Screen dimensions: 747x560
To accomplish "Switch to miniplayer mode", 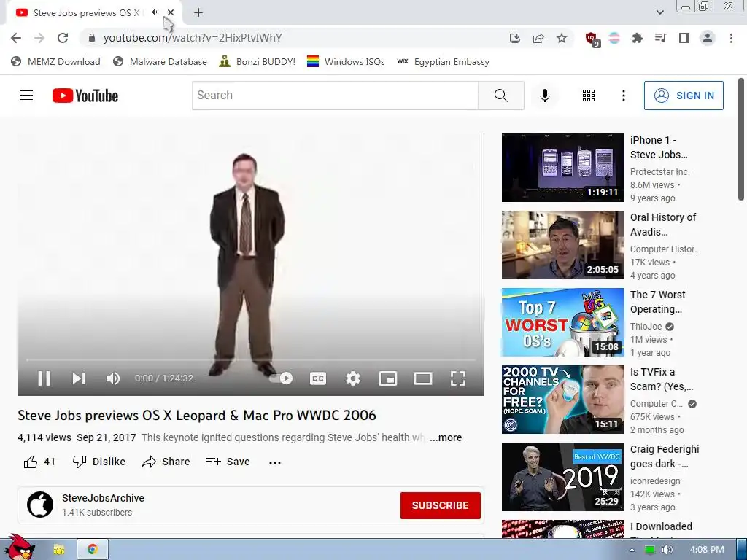I will [388, 378].
